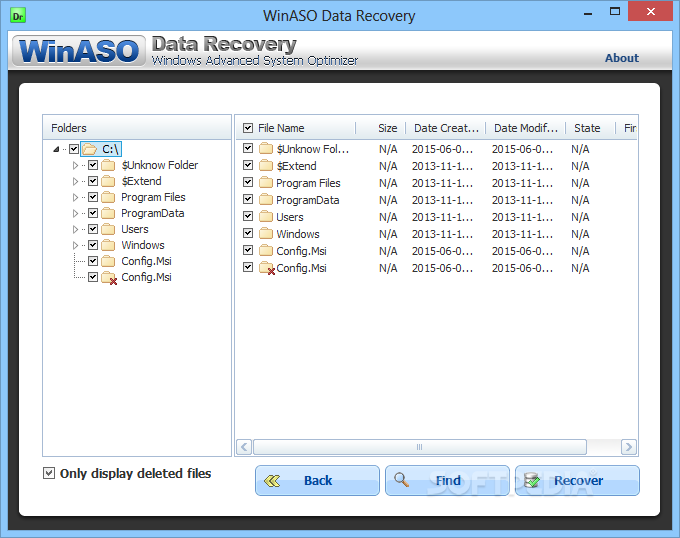Select Program Files name in file list
Image resolution: width=680 pixels, height=538 pixels.
(x=308, y=183)
